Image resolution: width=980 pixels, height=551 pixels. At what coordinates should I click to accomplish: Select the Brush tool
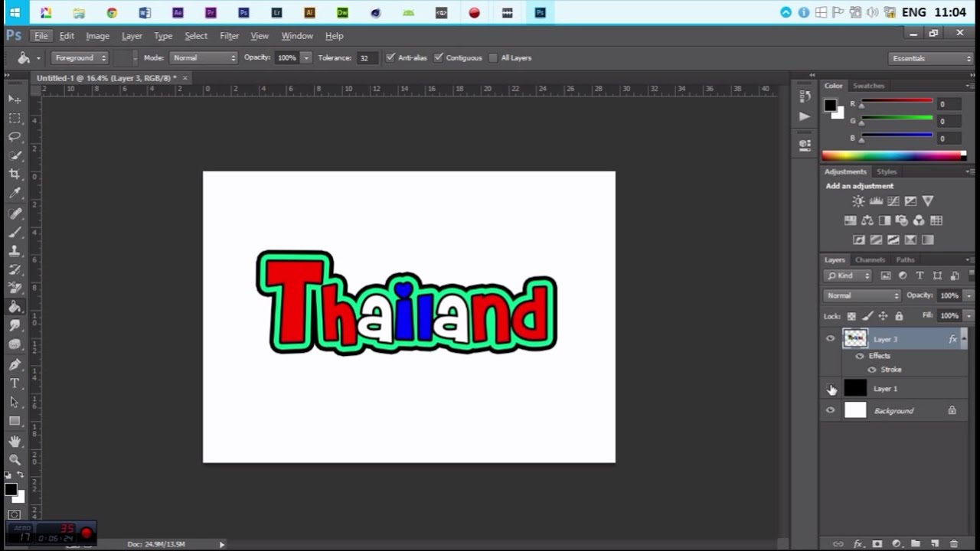click(x=15, y=232)
